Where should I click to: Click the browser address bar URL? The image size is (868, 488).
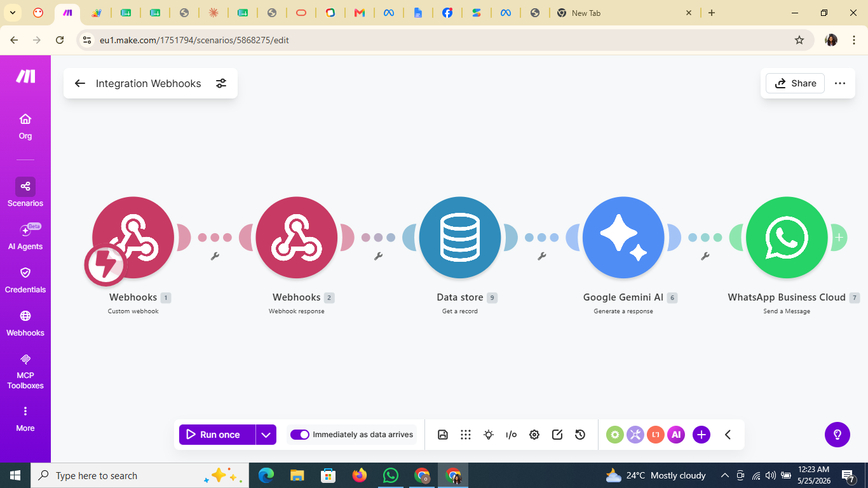click(x=194, y=40)
